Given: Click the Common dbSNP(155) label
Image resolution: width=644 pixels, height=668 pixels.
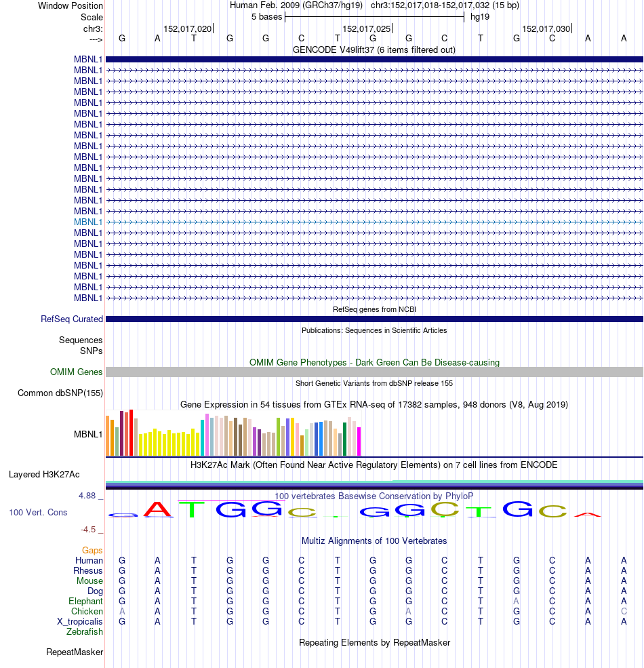Looking at the screenshot, I should [60, 393].
